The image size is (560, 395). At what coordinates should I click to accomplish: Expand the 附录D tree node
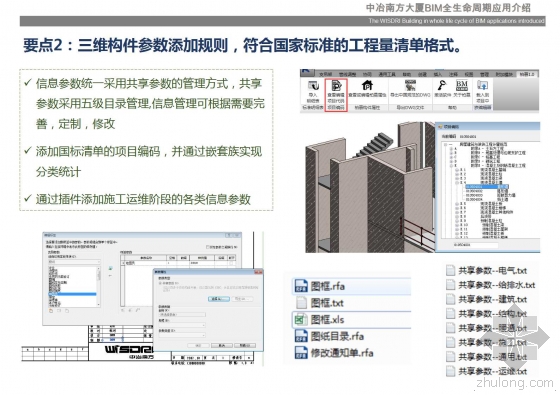(x=451, y=161)
